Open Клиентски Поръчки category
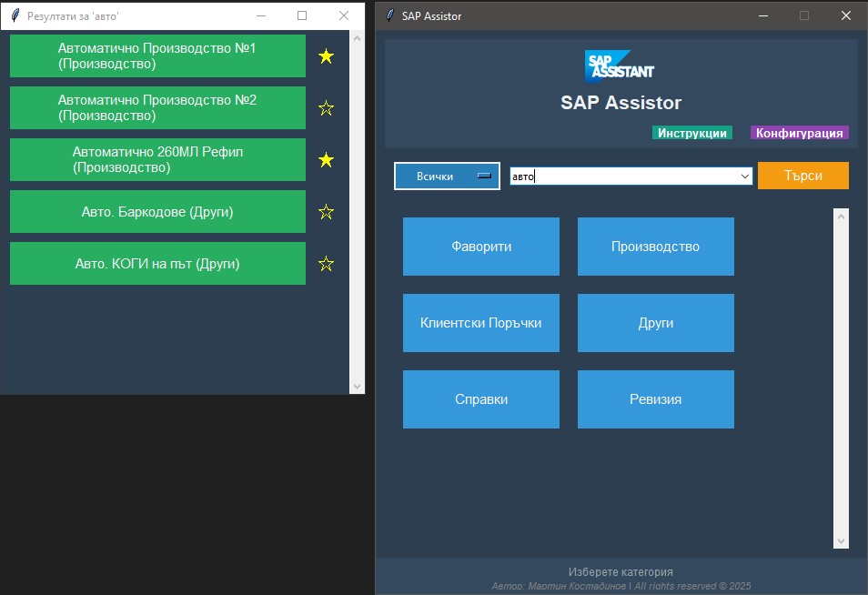Screen dimensions: 868x595 click(x=481, y=323)
